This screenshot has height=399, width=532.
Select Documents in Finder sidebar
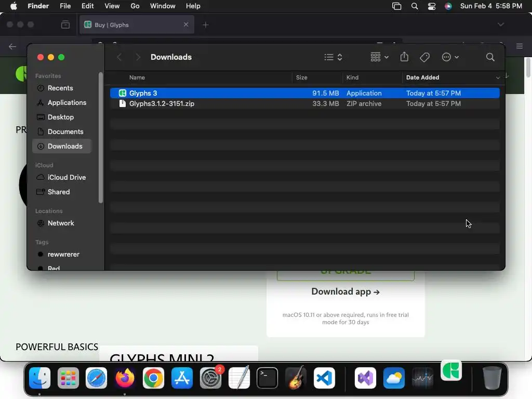tap(65, 131)
